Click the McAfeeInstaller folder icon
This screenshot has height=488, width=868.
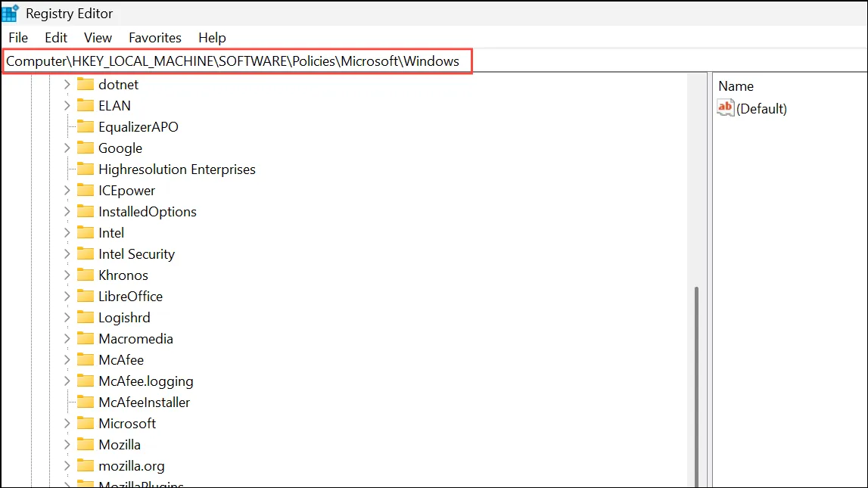click(86, 402)
